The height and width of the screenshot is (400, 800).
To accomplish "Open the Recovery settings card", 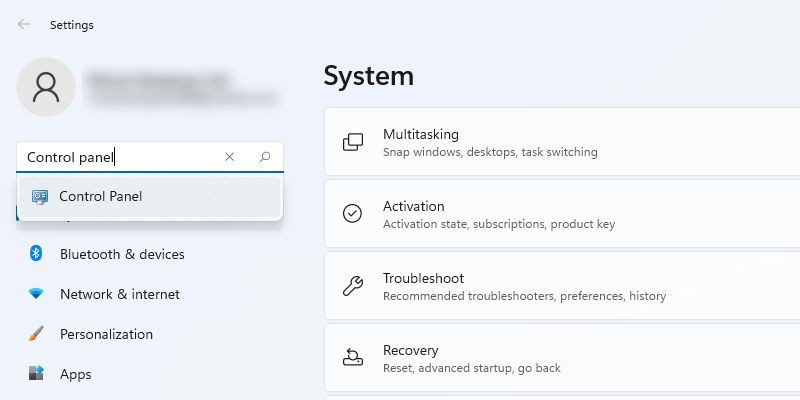I will pyautogui.click(x=560, y=358).
